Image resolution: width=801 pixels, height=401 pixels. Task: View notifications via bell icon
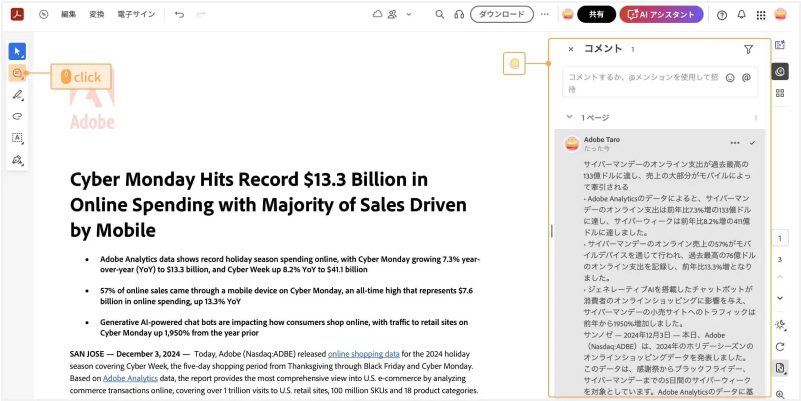pos(741,14)
